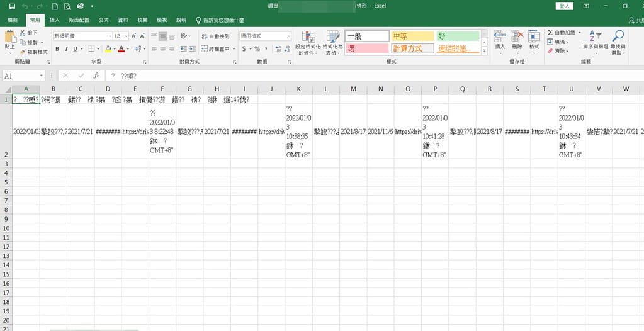Click the Insert Function fx icon
This screenshot has height=331, width=644.
[96, 76]
